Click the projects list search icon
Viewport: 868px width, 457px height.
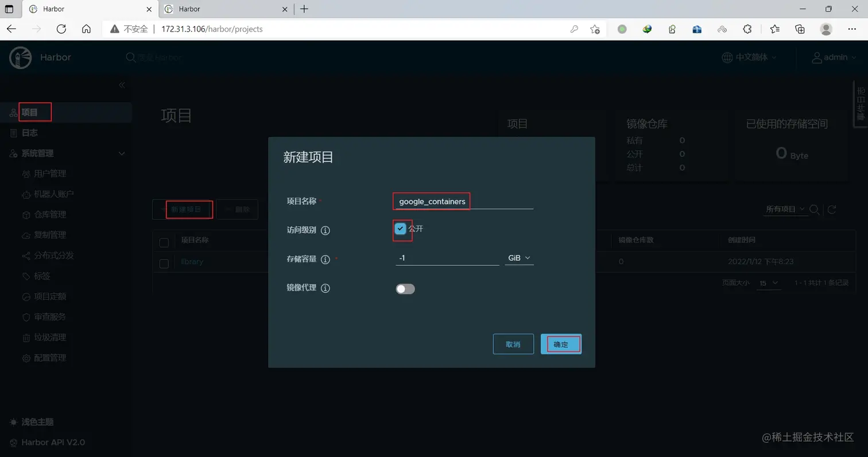pos(814,210)
